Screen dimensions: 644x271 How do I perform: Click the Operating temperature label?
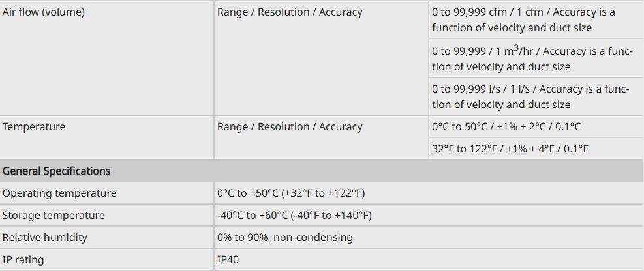59,193
